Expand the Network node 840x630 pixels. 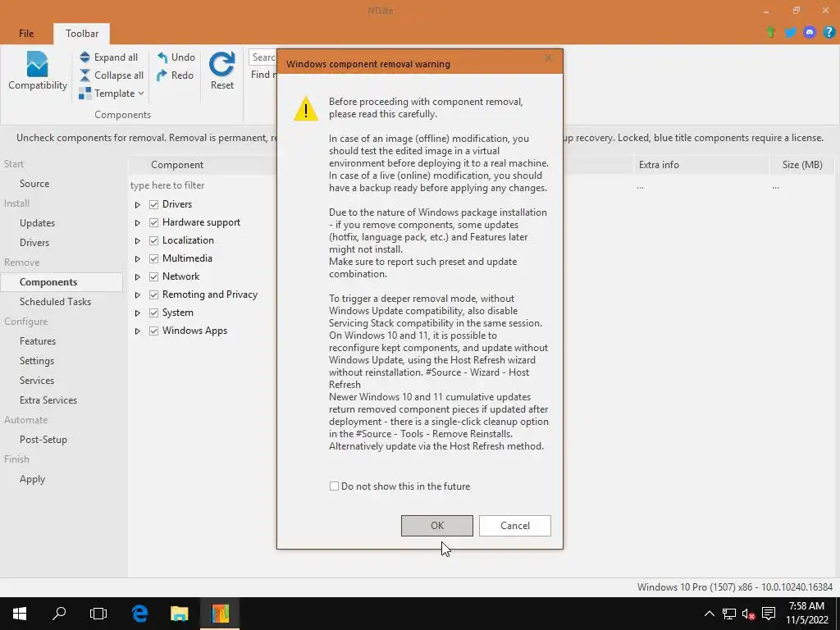click(x=138, y=277)
